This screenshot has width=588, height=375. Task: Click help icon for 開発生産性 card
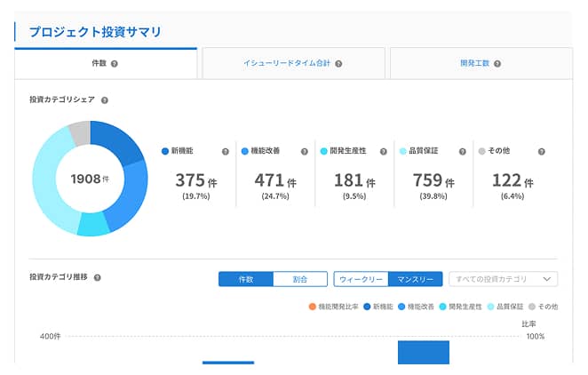click(383, 151)
